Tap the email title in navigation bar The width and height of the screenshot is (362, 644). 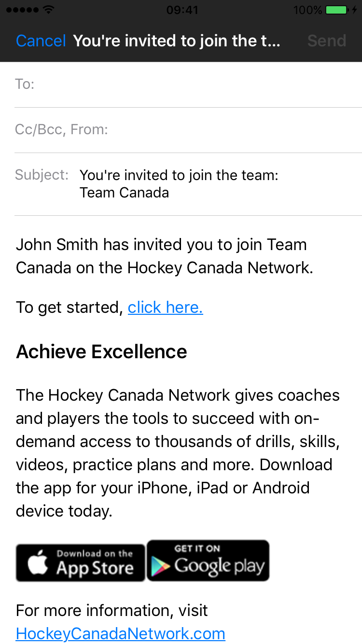coord(177,41)
